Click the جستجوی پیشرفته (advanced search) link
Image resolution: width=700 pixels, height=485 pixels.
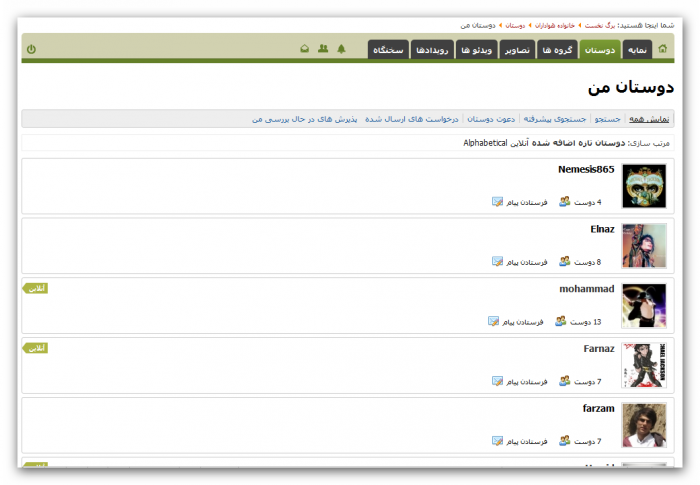pos(555,119)
